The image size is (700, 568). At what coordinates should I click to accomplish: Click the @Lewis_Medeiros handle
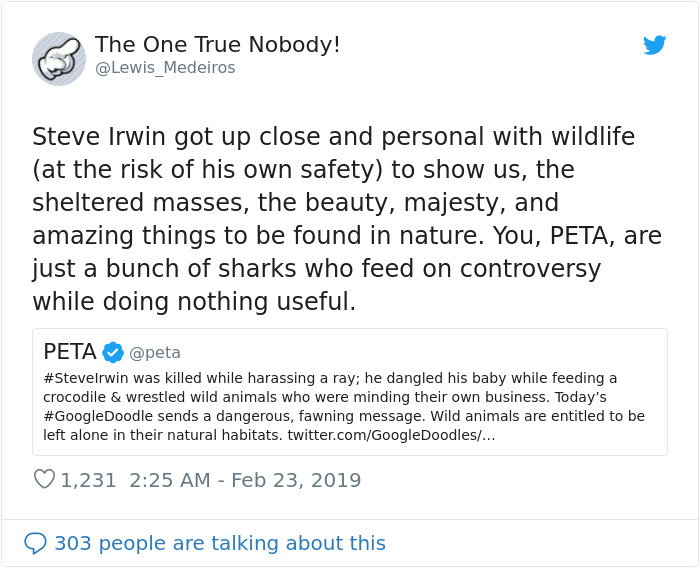click(165, 68)
